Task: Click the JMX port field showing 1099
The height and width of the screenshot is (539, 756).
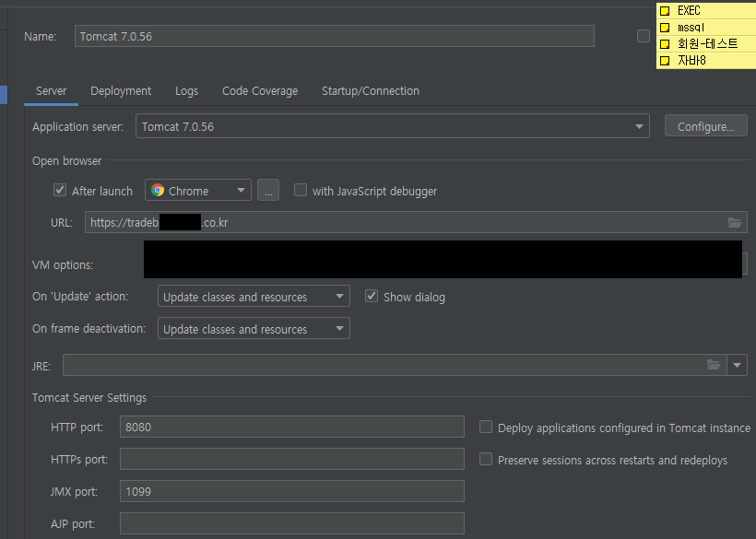Action: tap(291, 491)
